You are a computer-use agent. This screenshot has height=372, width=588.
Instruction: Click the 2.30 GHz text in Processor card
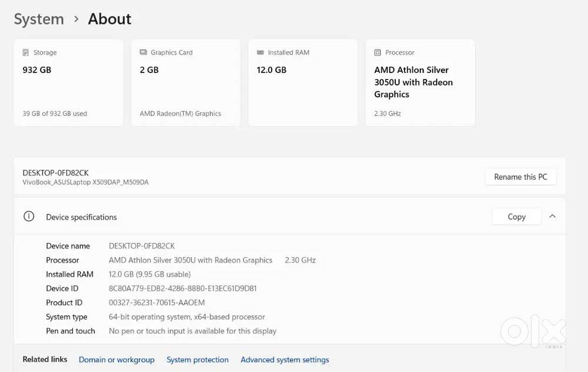coord(387,114)
